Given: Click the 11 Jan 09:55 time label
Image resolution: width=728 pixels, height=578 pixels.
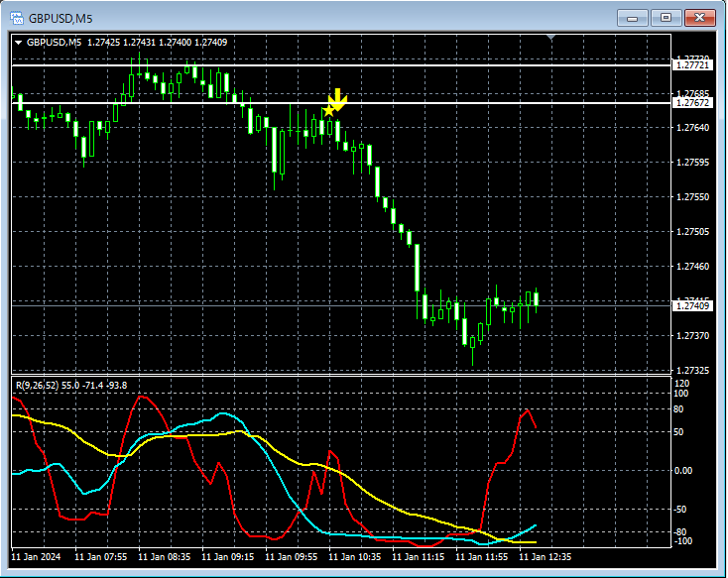Looking at the screenshot, I should (x=292, y=556).
